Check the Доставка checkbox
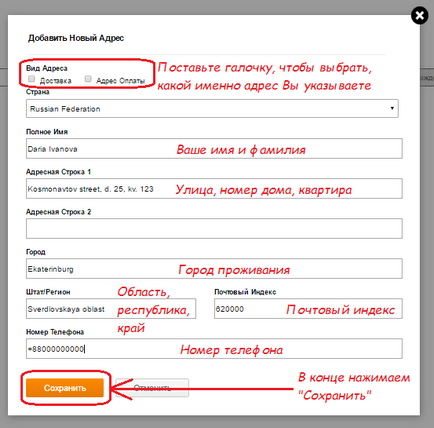 (x=32, y=79)
